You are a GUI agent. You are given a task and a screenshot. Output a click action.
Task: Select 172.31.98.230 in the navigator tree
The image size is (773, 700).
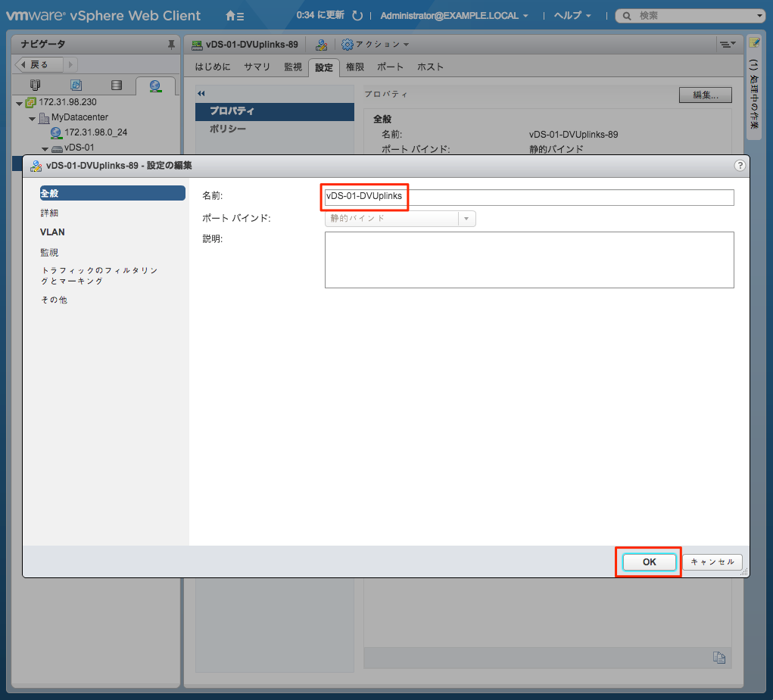67,102
